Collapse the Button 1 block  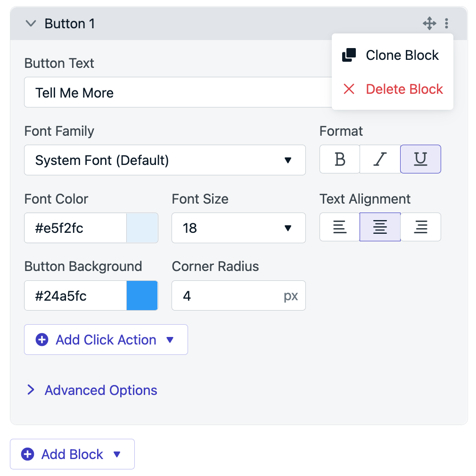pos(31,24)
